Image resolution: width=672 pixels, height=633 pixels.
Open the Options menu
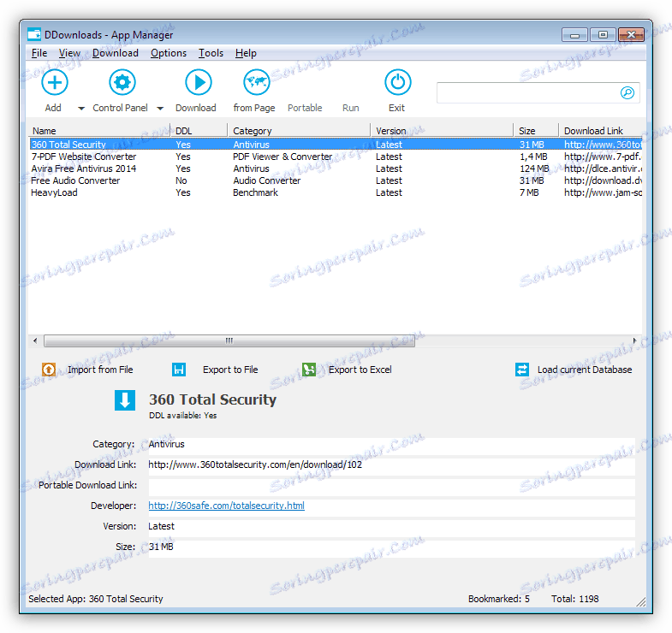[169, 53]
